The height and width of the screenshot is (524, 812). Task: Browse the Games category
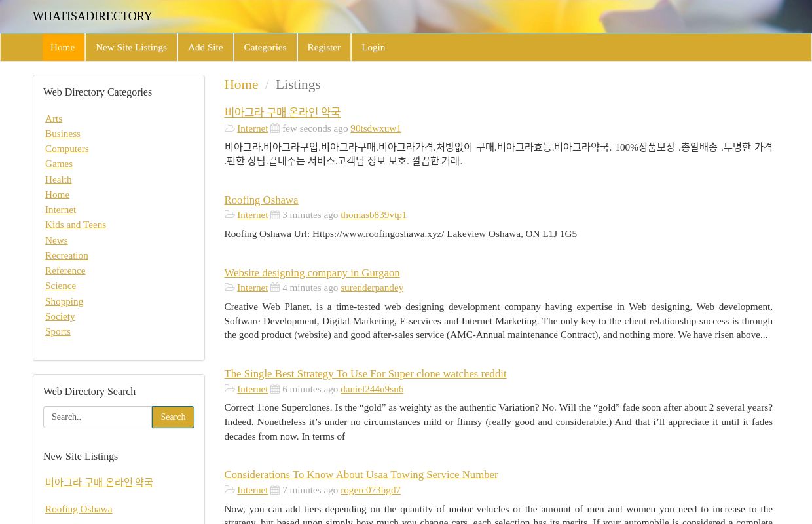59,164
